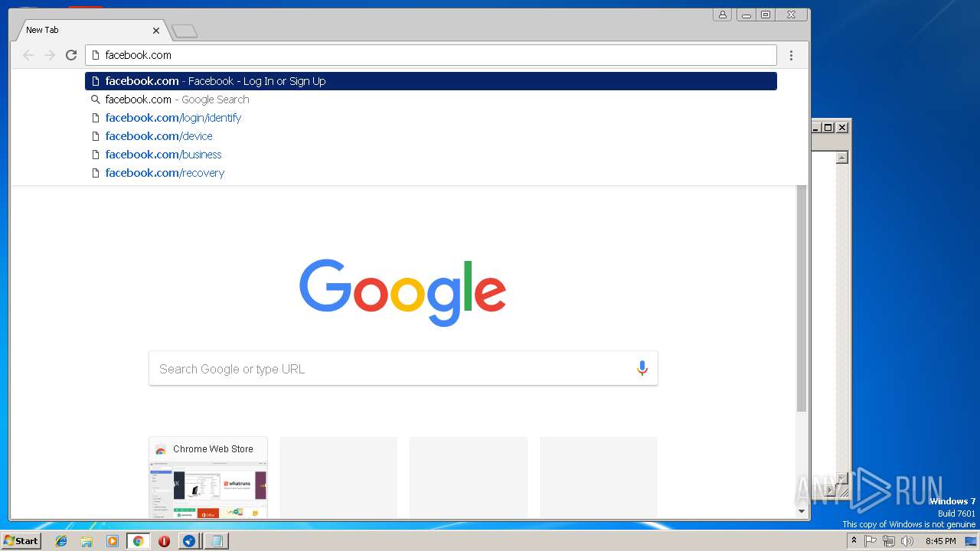This screenshot has height=551, width=980.
Task: Click the scroll-down arrow in Chrome
Action: click(802, 511)
